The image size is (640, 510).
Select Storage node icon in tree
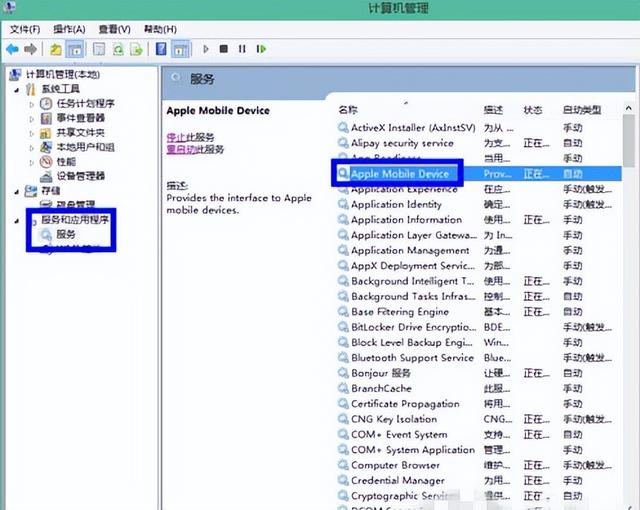[x=31, y=191]
